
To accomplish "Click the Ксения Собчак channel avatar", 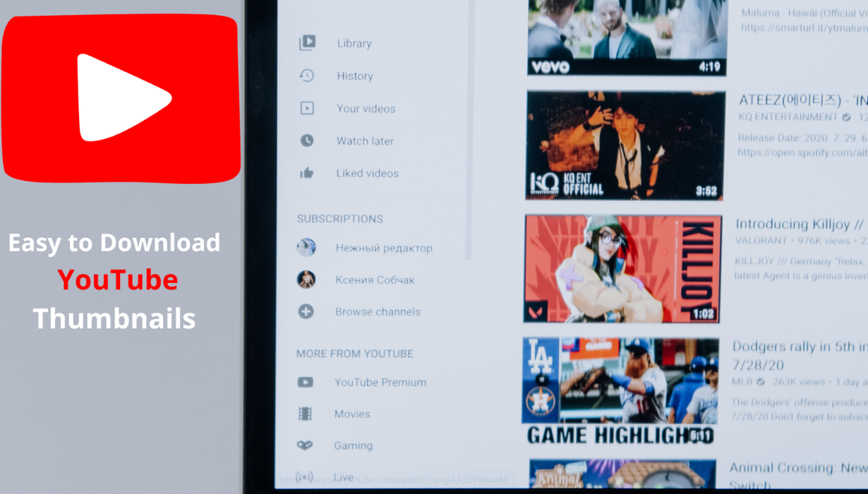I will [x=306, y=279].
